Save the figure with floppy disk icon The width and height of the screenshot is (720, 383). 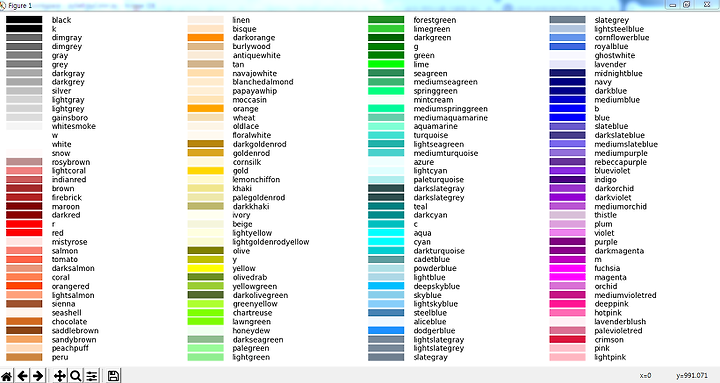(x=113, y=376)
